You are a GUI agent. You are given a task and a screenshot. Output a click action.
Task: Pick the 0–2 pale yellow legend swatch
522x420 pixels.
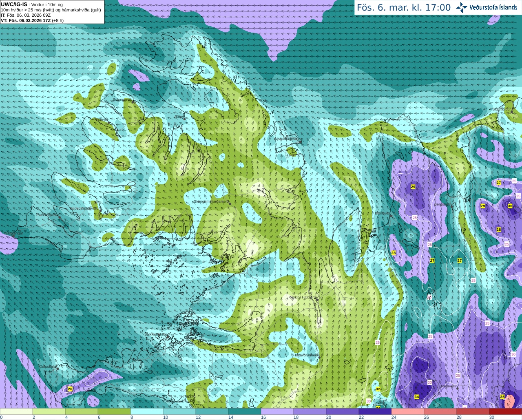(x=16, y=411)
